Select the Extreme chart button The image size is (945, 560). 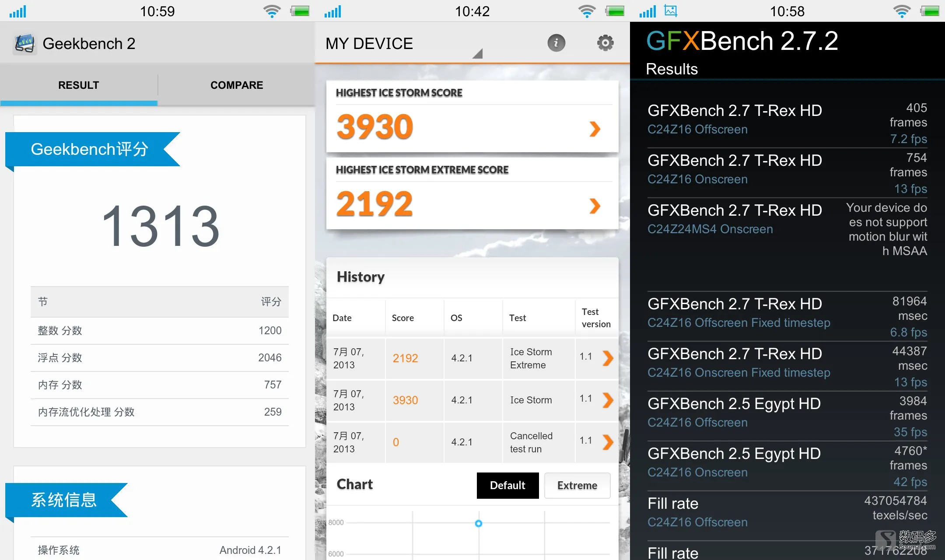coord(577,485)
